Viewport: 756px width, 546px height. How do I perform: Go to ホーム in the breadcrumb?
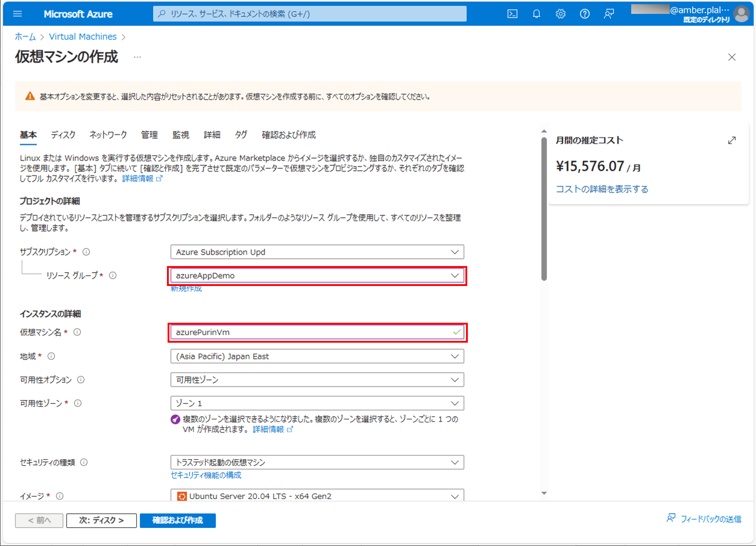[25, 37]
